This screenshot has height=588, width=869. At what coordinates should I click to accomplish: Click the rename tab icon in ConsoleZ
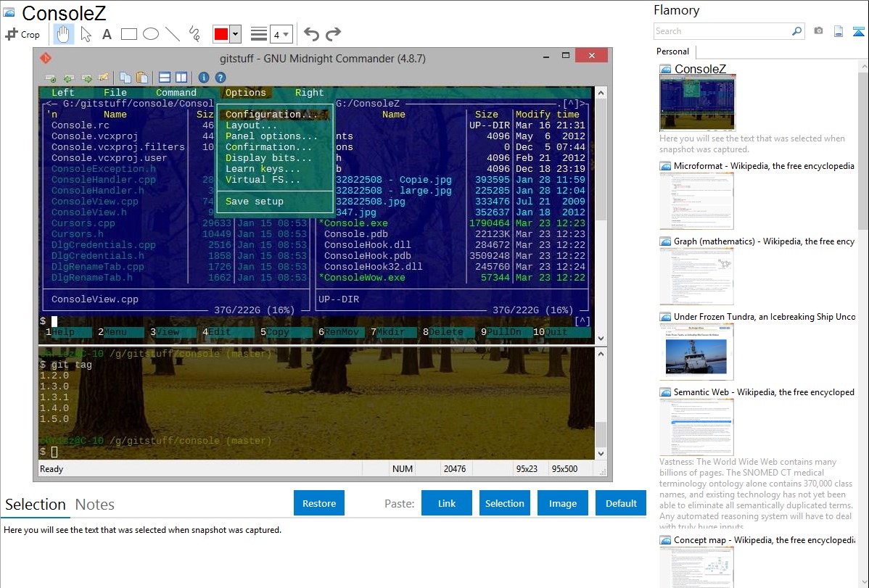[x=104, y=78]
